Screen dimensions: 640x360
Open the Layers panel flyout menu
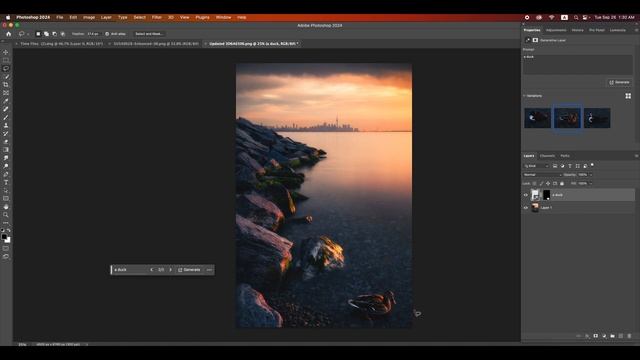click(x=636, y=156)
